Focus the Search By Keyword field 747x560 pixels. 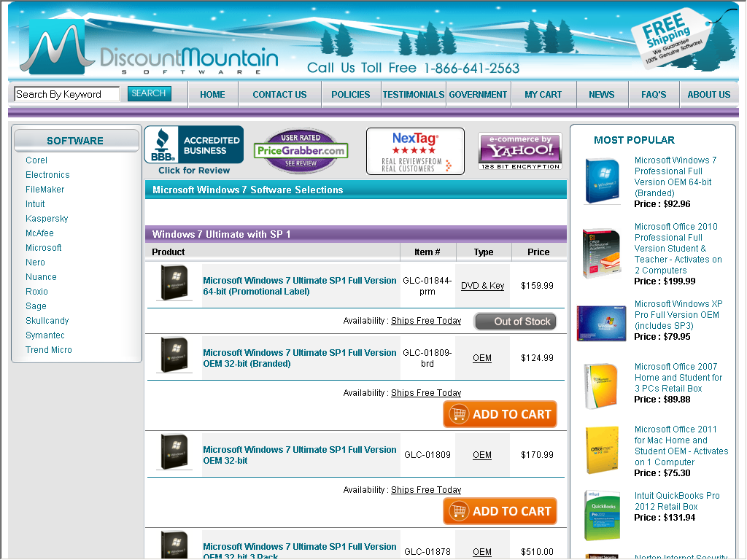[66, 94]
